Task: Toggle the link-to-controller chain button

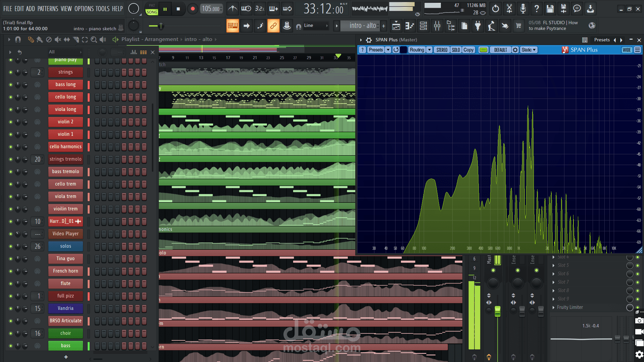Action: (273, 26)
